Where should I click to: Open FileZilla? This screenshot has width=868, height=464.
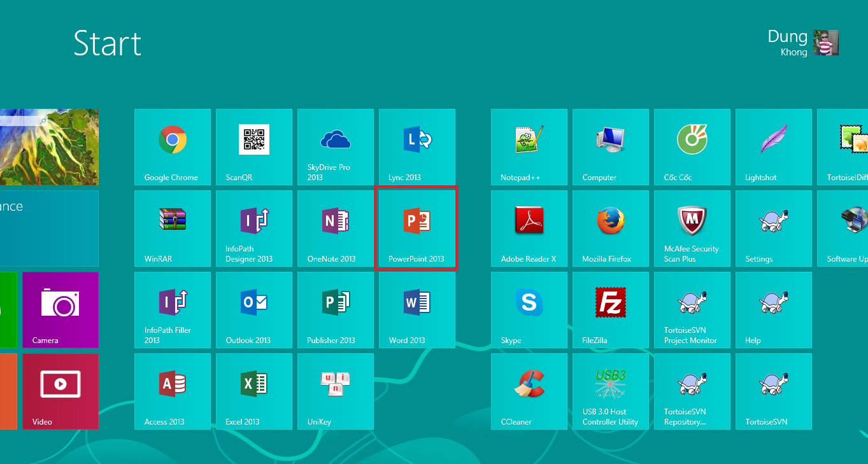coord(611,310)
